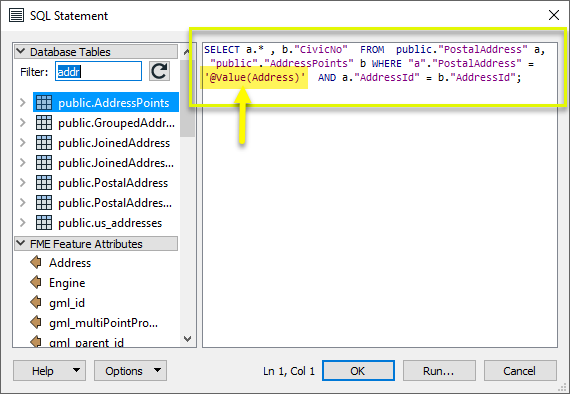Viewport: 570px width, 394px height.
Task: Expand the public.JoinedAddres... table node
Action: [x=23, y=162]
